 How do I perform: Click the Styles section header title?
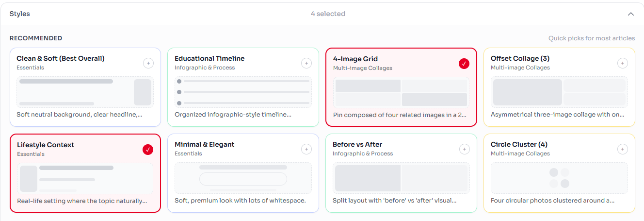pos(20,14)
